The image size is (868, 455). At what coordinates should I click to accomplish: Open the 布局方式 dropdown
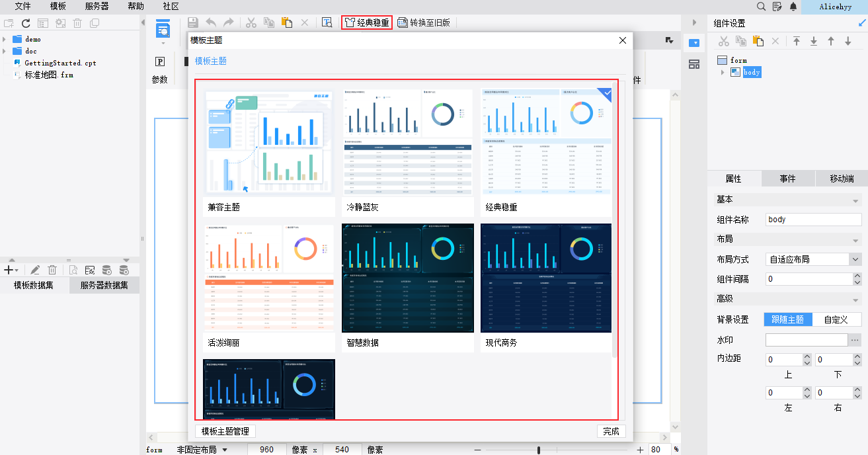pos(855,259)
